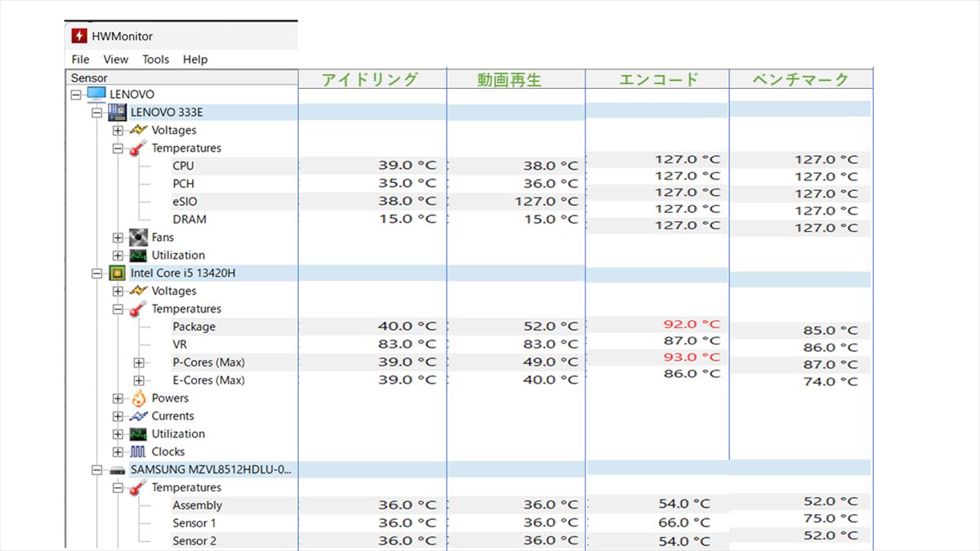Open the Help menu
Viewport: 980px width, 551px height.
pyautogui.click(x=195, y=59)
